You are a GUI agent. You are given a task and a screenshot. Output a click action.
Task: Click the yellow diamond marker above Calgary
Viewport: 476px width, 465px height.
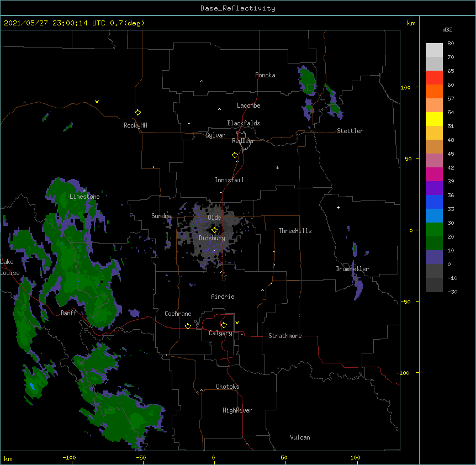[x=224, y=325]
